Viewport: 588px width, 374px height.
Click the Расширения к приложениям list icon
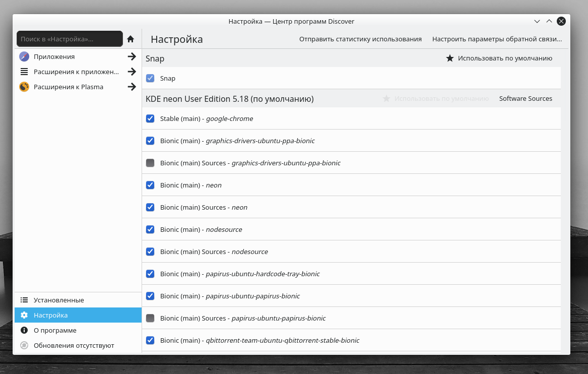pyautogui.click(x=24, y=72)
